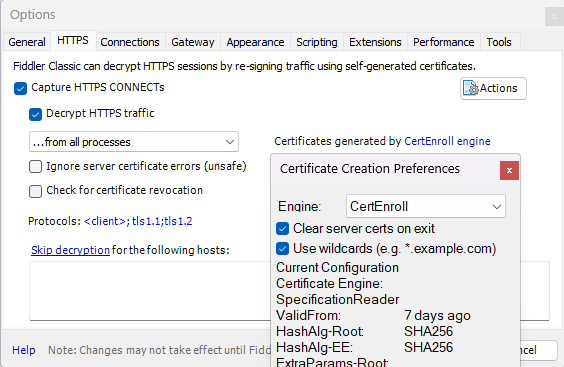Click the Skip decryption link

70,250
